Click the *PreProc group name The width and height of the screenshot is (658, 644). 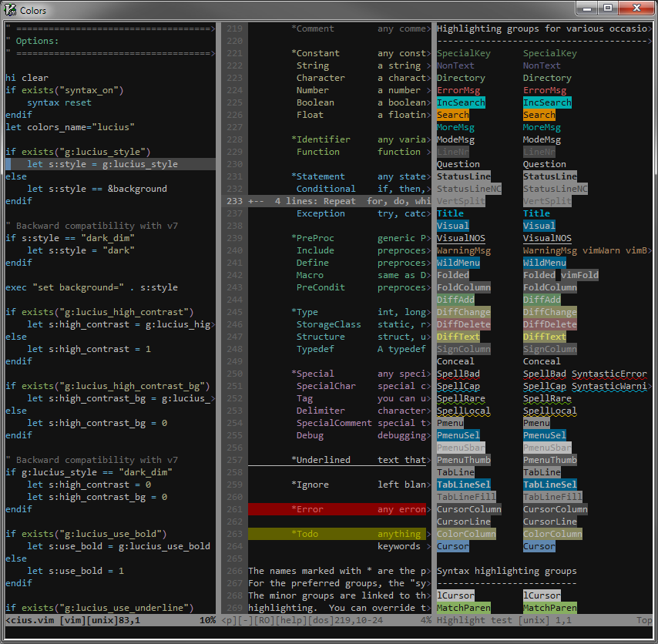pos(313,238)
